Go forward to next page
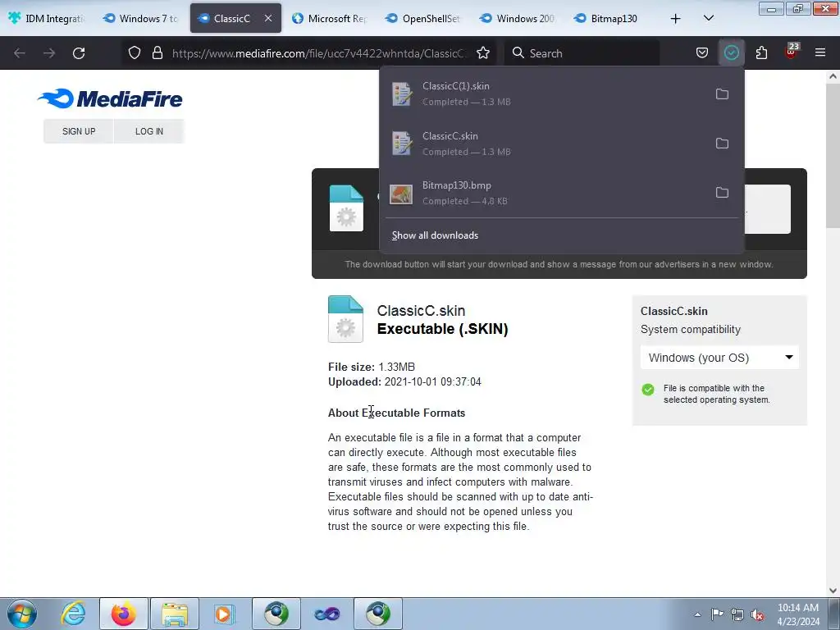Viewport: 840px width, 630px height. pyautogui.click(x=49, y=53)
